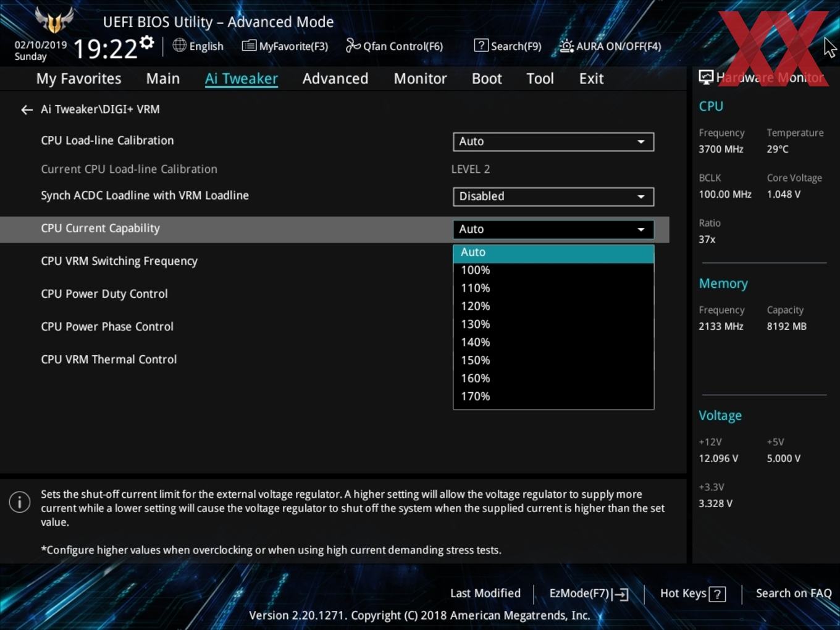Click the 19:22 clock display
Screen dimensions: 840x630
pos(105,49)
